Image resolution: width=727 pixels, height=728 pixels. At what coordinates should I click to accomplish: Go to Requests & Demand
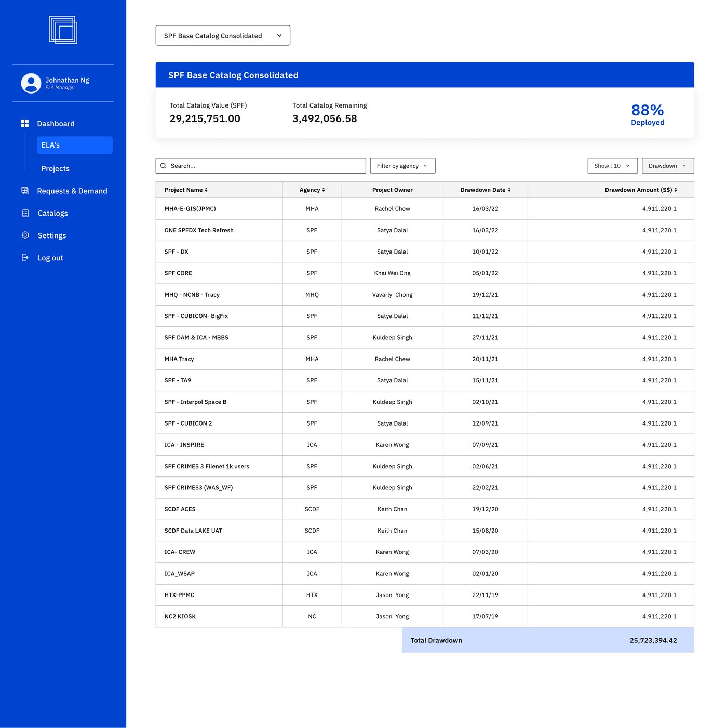(x=72, y=191)
